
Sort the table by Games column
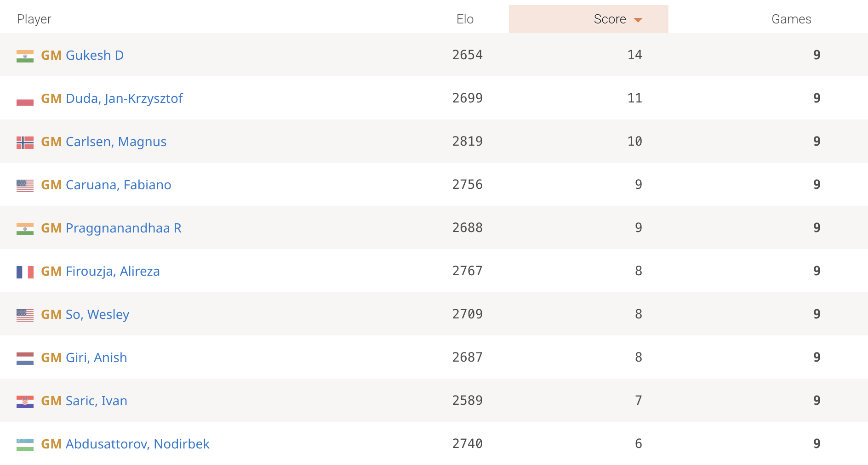click(x=791, y=19)
